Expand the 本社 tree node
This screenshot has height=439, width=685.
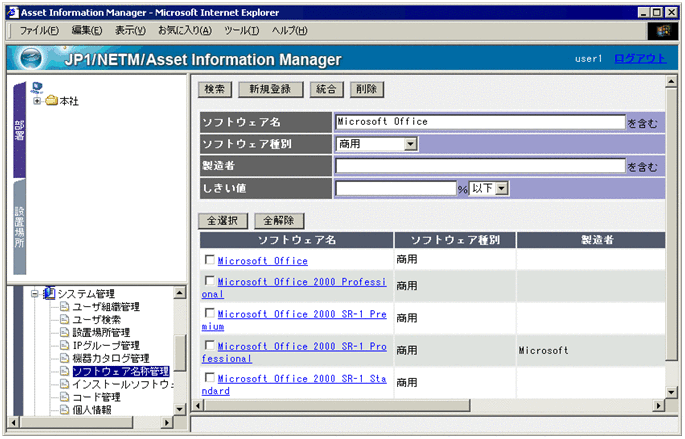pyautogui.click(x=37, y=101)
